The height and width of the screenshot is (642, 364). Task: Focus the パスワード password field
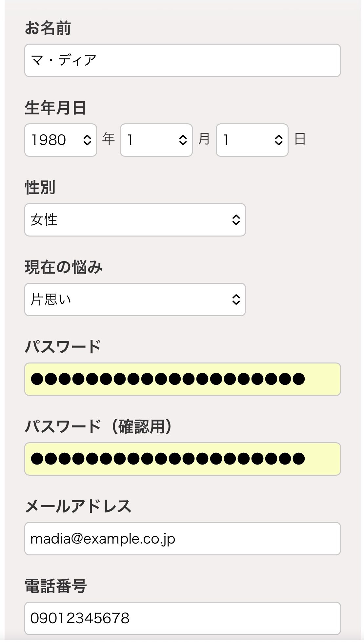point(182,379)
